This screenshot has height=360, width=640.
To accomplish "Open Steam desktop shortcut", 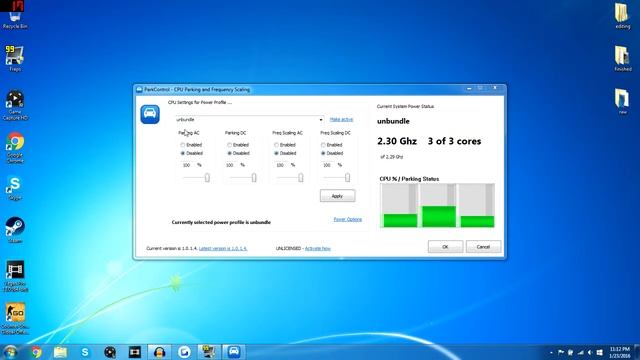I will click(x=15, y=230).
